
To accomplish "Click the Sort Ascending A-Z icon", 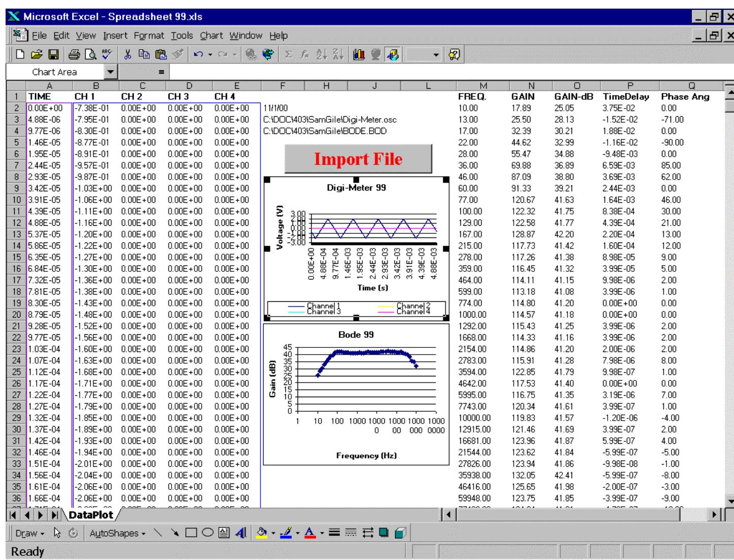I will (x=321, y=53).
